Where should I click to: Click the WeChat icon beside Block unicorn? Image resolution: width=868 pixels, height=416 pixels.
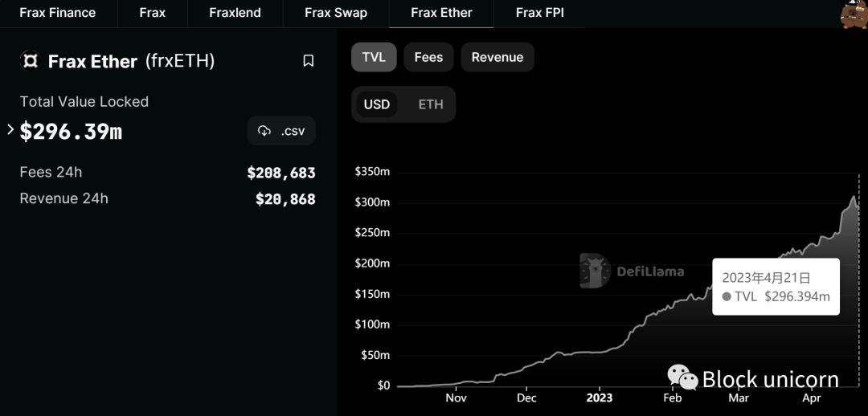682,377
